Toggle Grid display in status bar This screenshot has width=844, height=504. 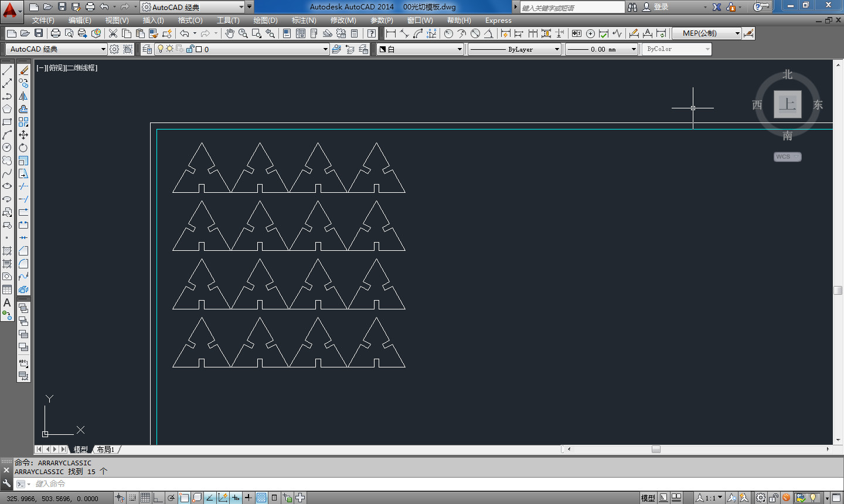(x=145, y=498)
